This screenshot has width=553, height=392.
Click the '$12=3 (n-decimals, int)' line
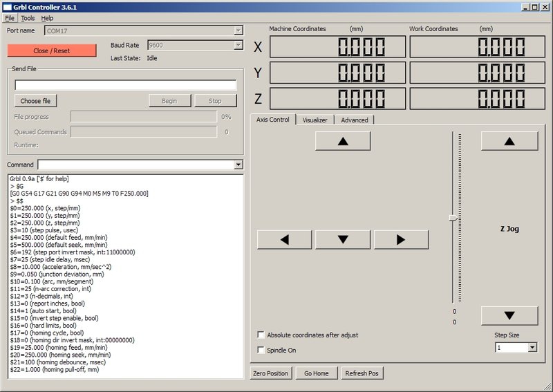[41, 296]
